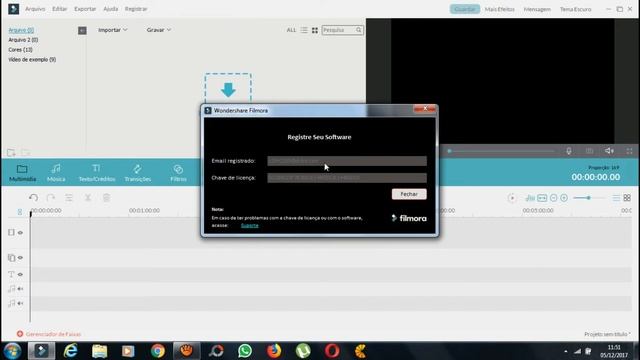The image size is (640, 360).
Task: Take a snapshot with camera icon
Action: pos(589,151)
